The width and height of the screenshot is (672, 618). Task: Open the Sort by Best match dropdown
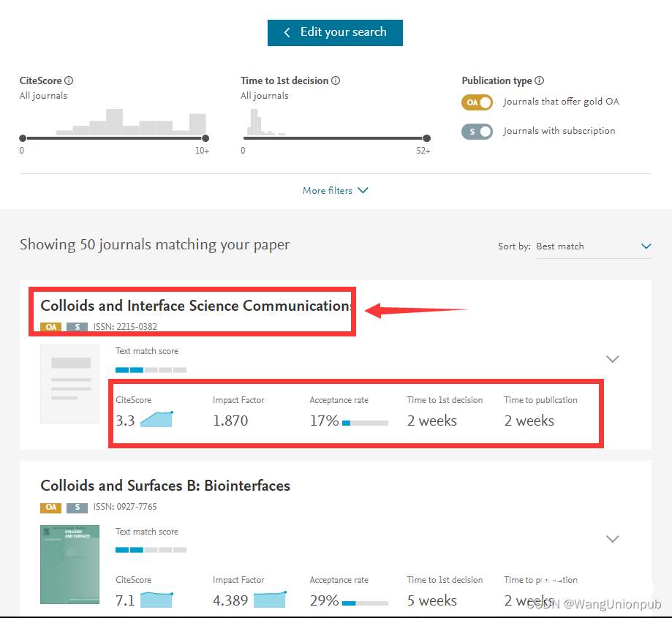click(x=593, y=246)
